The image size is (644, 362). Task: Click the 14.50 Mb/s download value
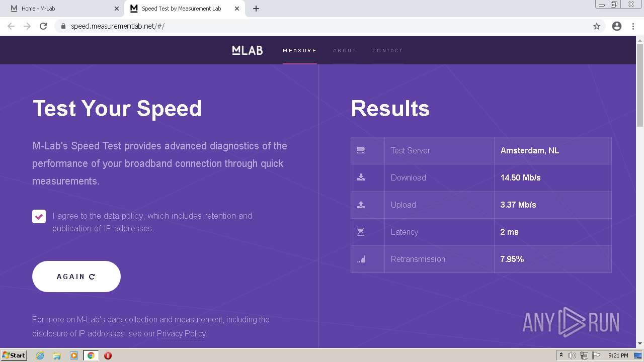[520, 177]
